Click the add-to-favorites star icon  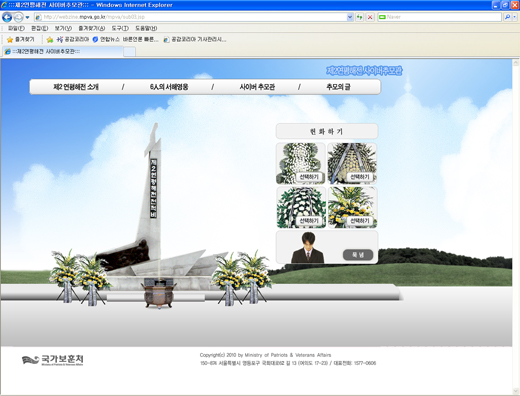50,40
